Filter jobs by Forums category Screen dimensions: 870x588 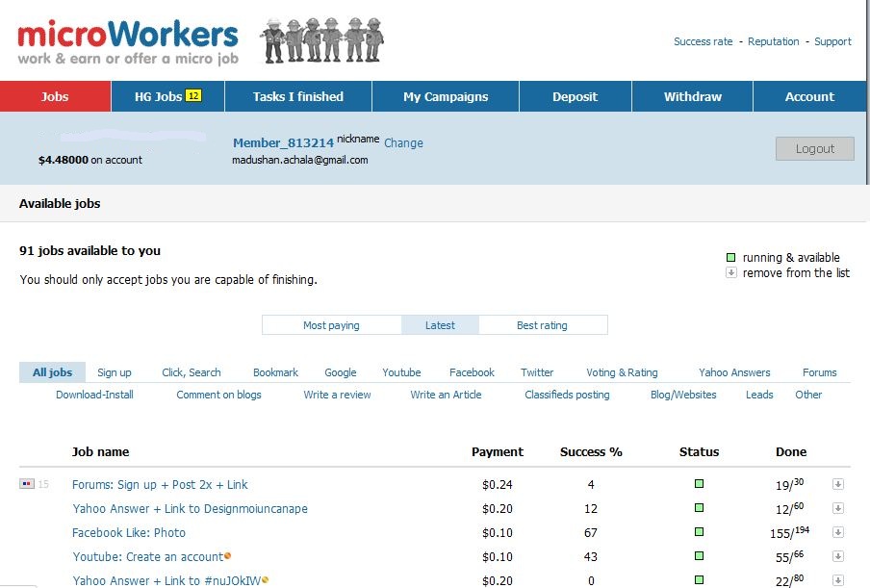(x=820, y=372)
